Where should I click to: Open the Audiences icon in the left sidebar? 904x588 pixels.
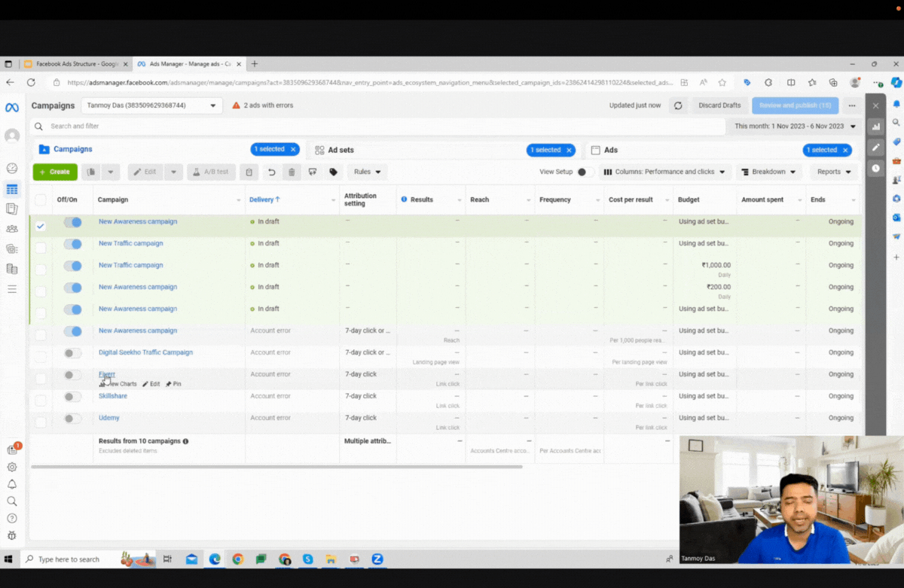pos(12,229)
